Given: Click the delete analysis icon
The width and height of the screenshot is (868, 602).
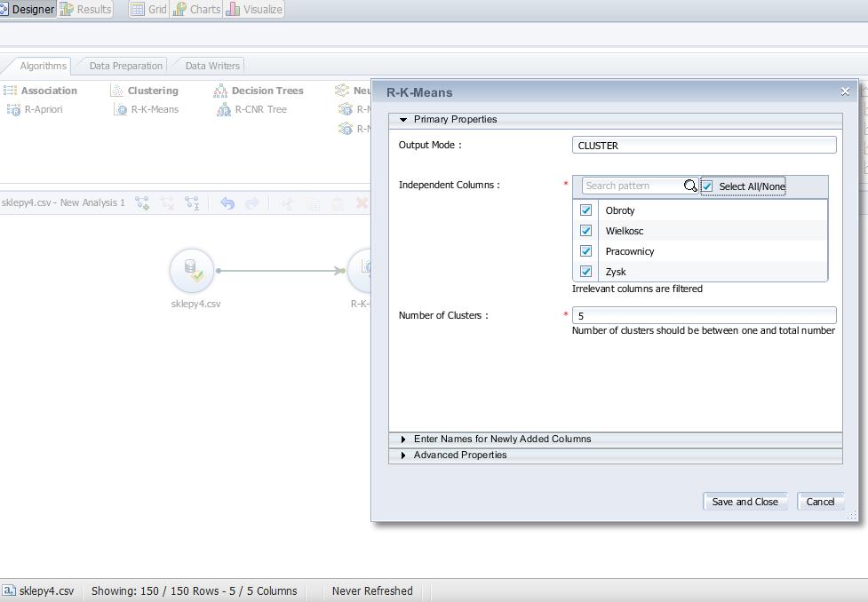Looking at the screenshot, I should [167, 203].
